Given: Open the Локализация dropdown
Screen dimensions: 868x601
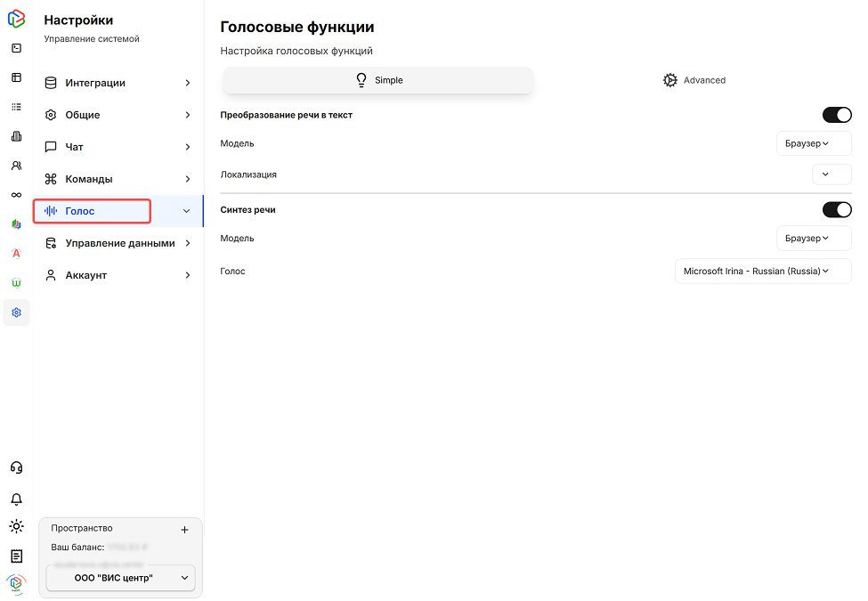Looking at the screenshot, I should [x=831, y=175].
